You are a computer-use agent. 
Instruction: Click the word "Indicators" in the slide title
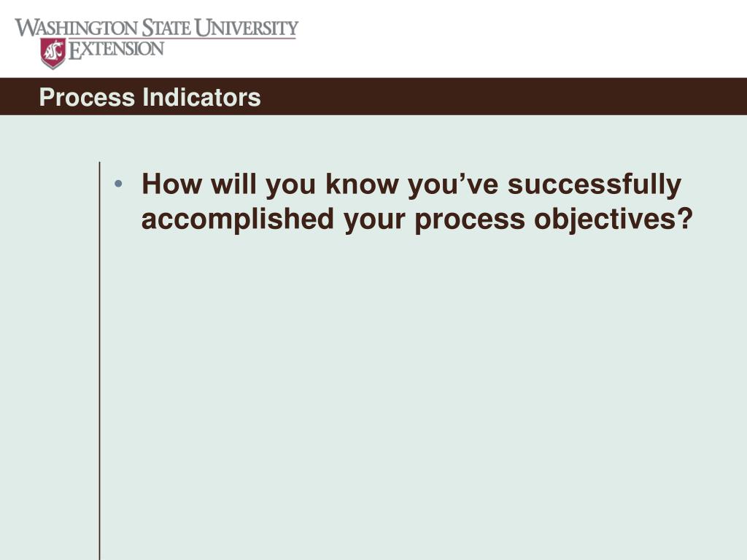point(201,97)
